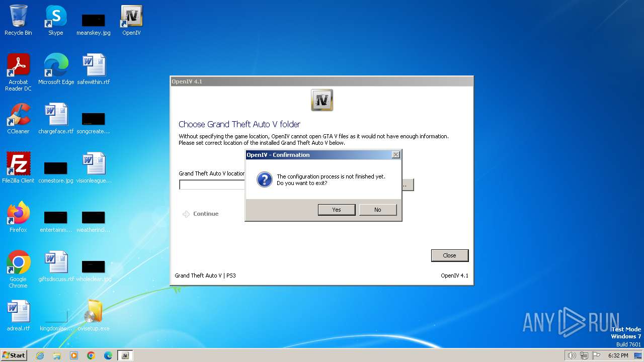Click the 'Grand Theft Auto V | PS3' status text
644x362 pixels.
pyautogui.click(x=205, y=276)
